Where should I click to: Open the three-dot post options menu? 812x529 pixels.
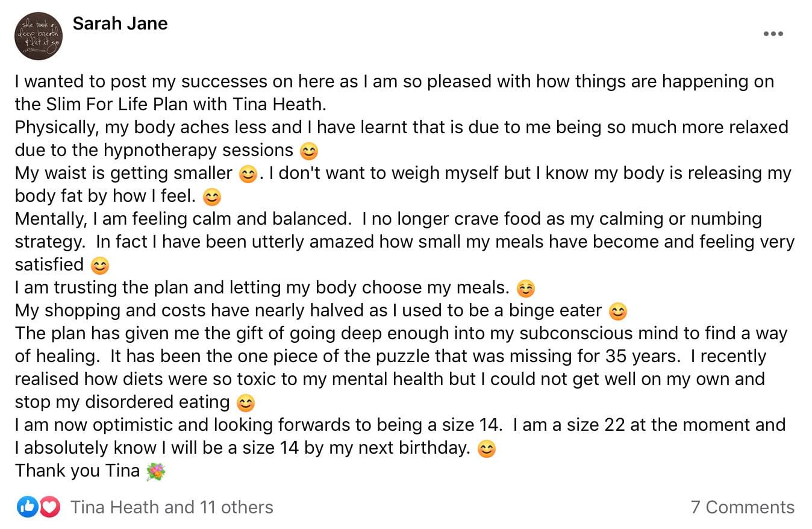[x=773, y=34]
